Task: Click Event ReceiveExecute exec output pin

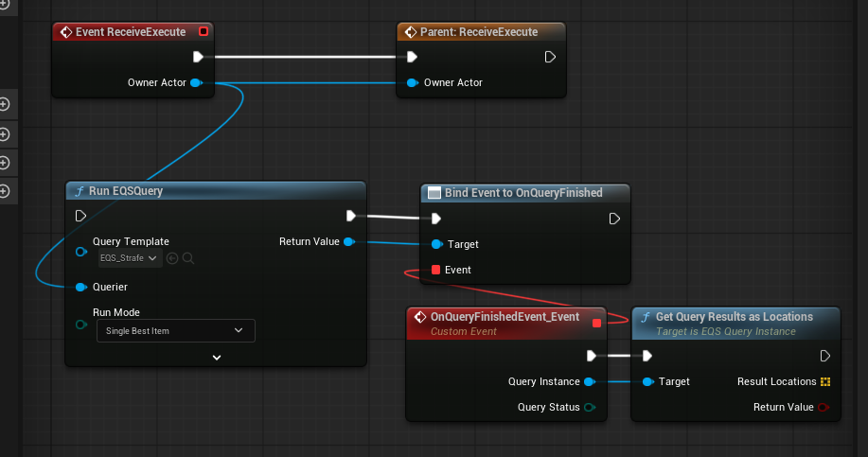Action: pyautogui.click(x=198, y=57)
